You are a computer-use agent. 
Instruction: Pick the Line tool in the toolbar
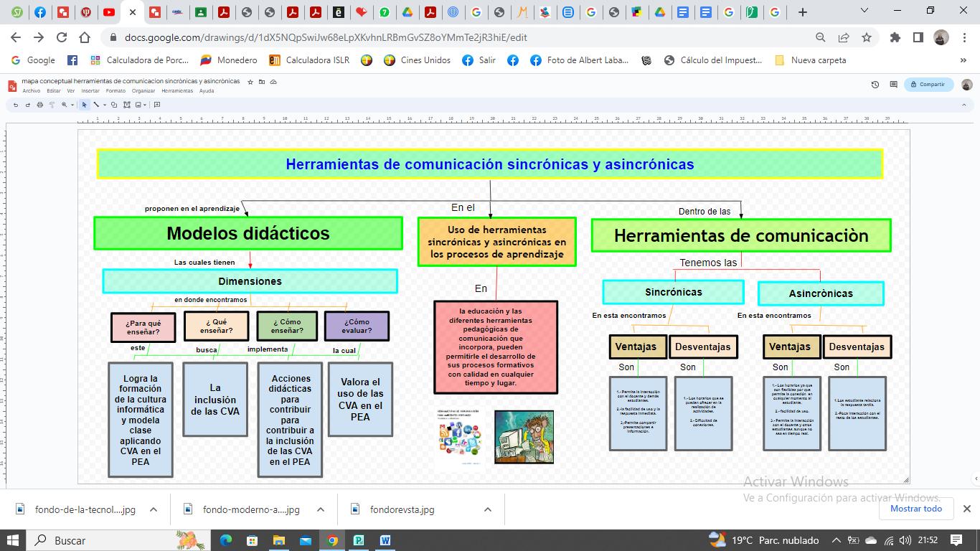[96, 105]
